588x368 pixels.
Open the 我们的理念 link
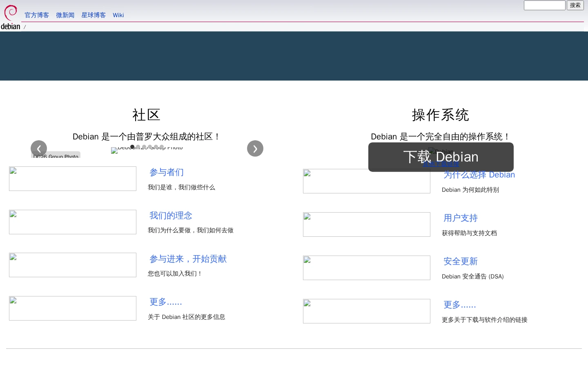pyautogui.click(x=171, y=215)
